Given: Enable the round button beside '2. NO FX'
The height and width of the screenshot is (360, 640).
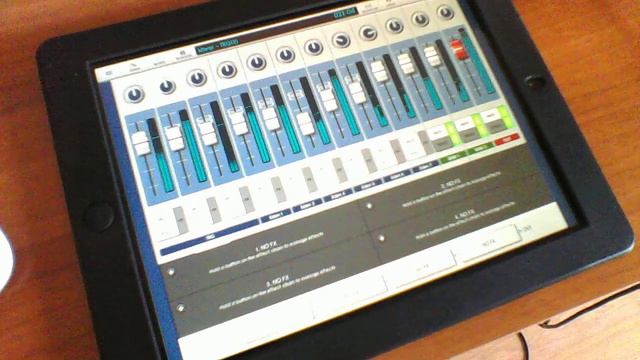Looking at the screenshot, I should point(369,205).
